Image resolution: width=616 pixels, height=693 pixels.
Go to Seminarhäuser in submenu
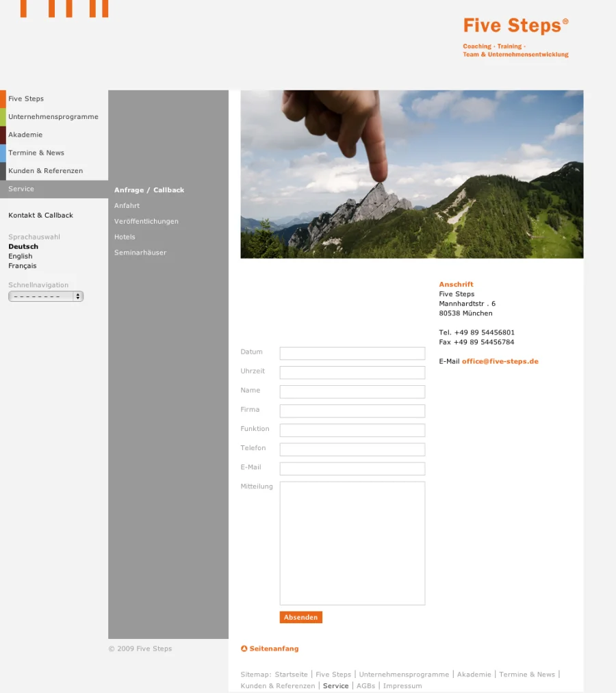click(x=140, y=253)
